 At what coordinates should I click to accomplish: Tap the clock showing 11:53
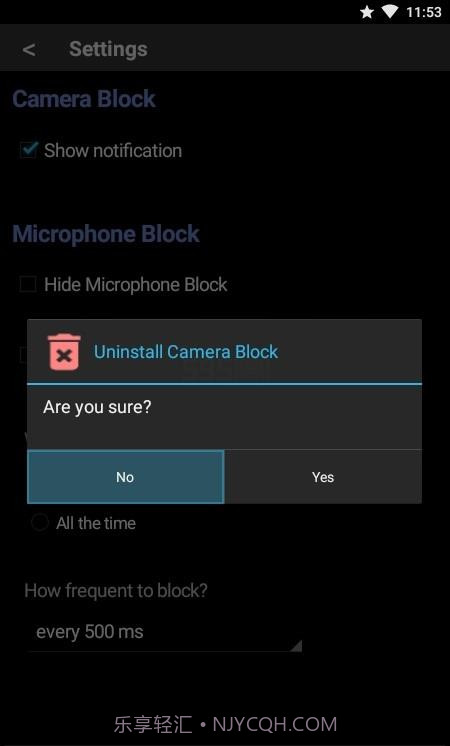[424, 12]
